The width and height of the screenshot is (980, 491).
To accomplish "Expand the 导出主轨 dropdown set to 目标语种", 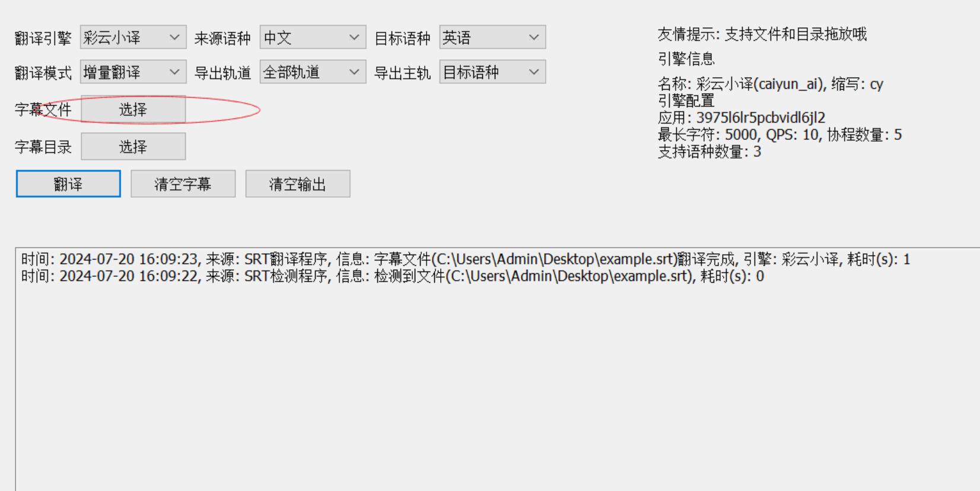I will point(492,72).
